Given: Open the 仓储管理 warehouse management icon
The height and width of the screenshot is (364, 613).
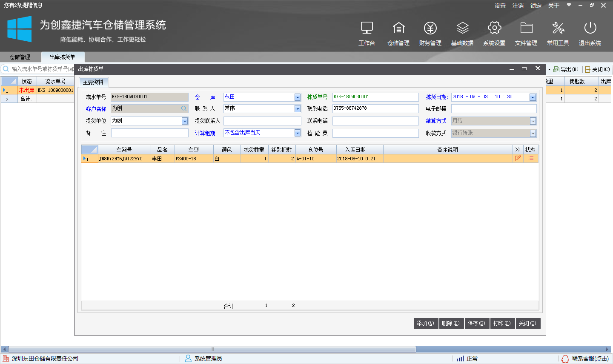Looking at the screenshot, I should (x=398, y=33).
